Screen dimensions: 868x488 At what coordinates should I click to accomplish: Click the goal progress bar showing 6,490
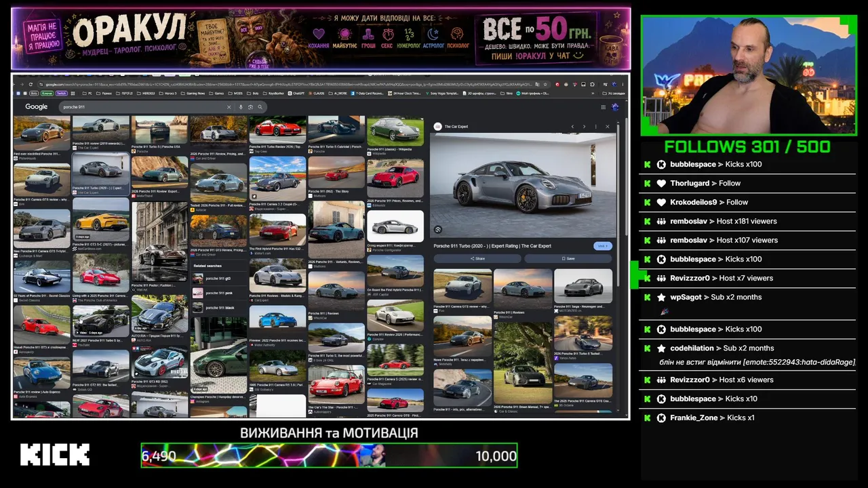[329, 455]
